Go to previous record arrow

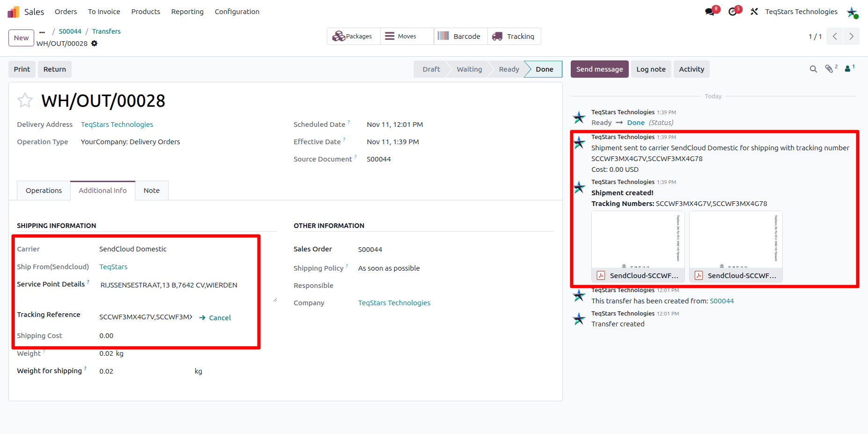point(835,37)
